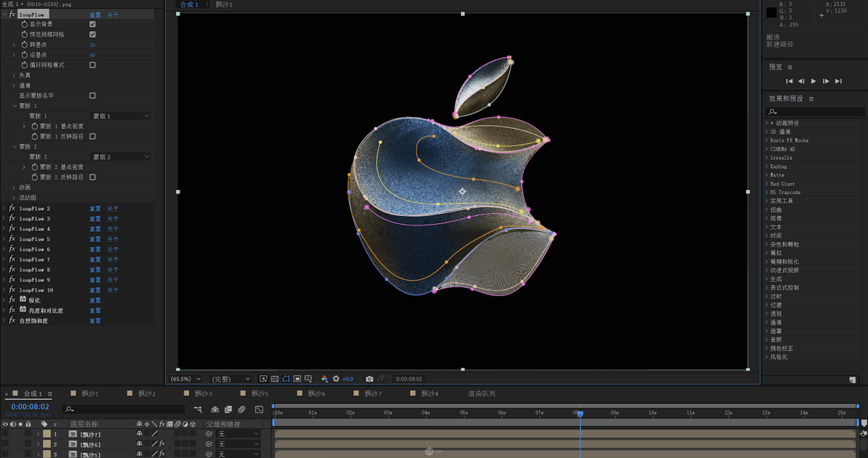Click 重置 for loopFlow effect
The width and height of the screenshot is (868, 458).
tap(95, 15)
